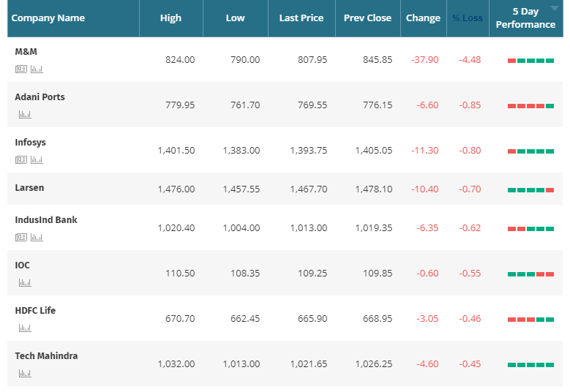The width and height of the screenshot is (570, 392).
Task: Click Adani Ports prev close 776.15
Action: coord(378,105)
